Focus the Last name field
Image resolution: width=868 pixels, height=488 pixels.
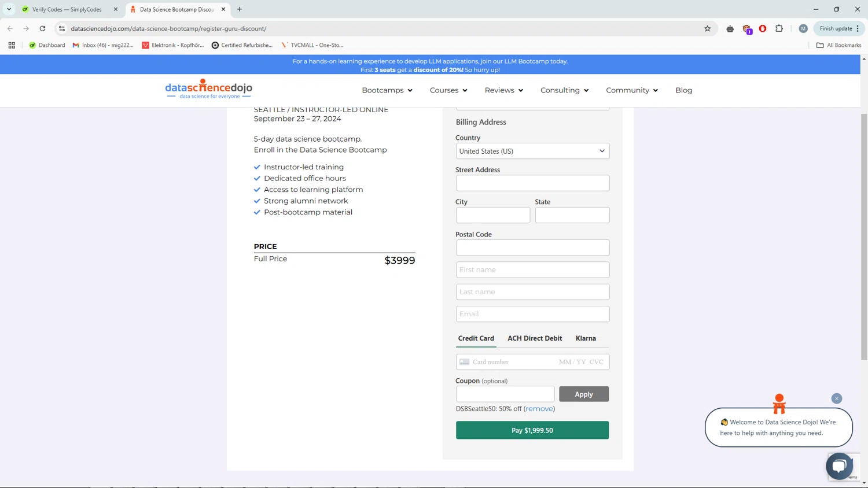point(532,291)
